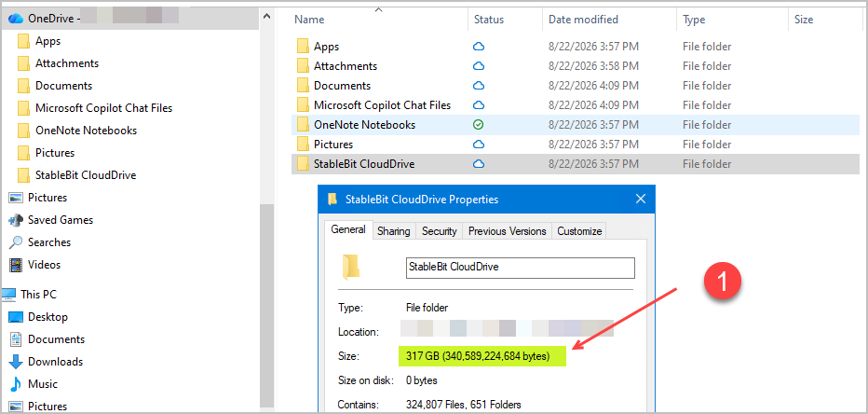Switch to General tab in Properties
The width and height of the screenshot is (868, 414).
click(348, 230)
